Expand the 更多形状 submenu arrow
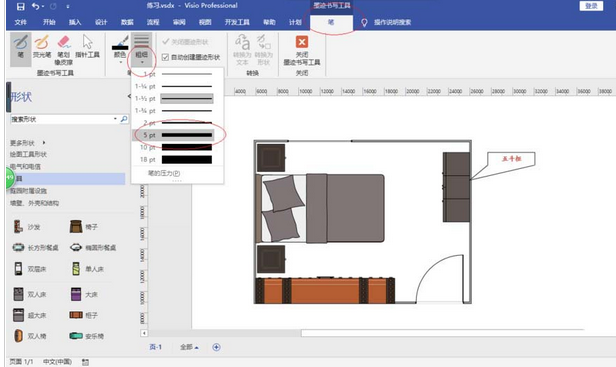Image resolution: width=616 pixels, height=367 pixels. coord(44,143)
